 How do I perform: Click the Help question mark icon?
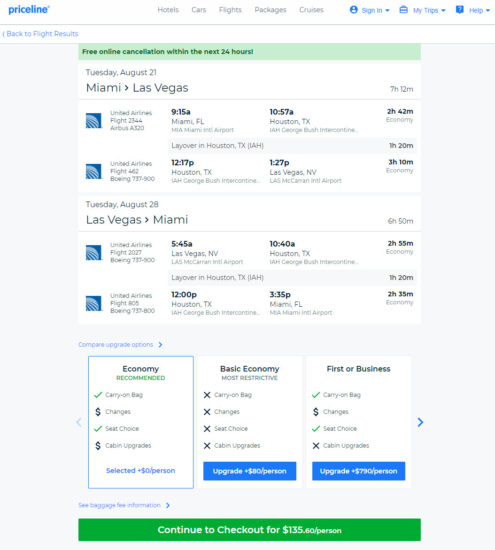(460, 10)
